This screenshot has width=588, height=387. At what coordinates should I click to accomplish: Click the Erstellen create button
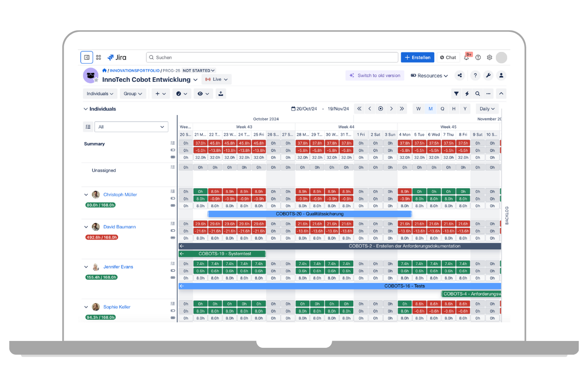[x=417, y=57]
